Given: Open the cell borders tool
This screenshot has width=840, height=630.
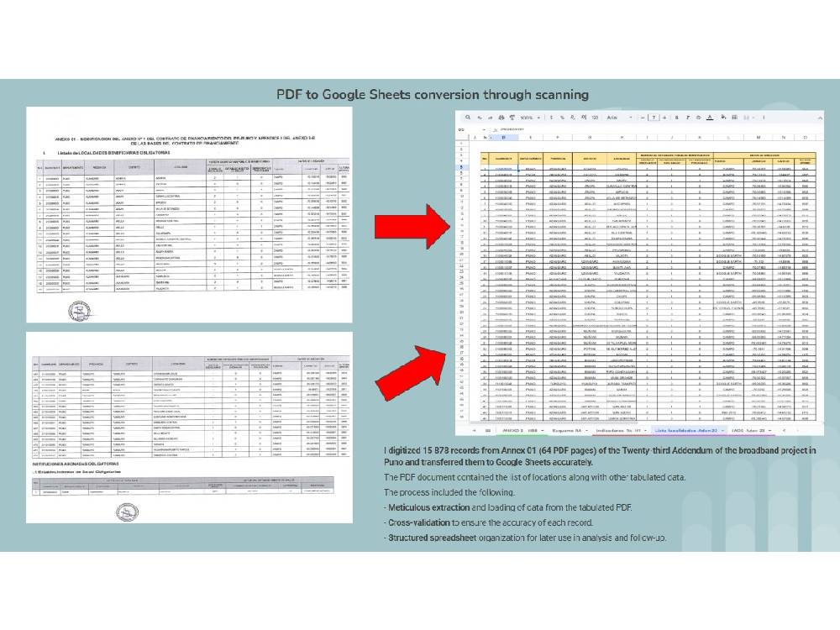Looking at the screenshot, I should (734, 118).
